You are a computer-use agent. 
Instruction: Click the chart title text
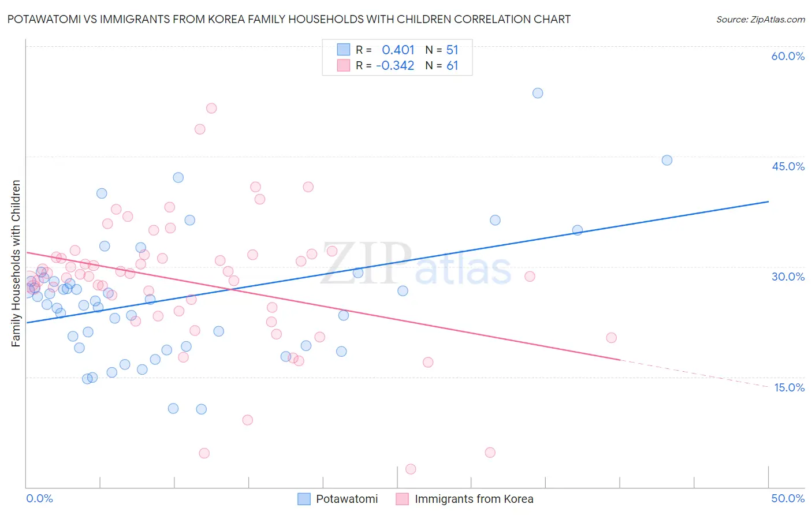tap(289, 19)
